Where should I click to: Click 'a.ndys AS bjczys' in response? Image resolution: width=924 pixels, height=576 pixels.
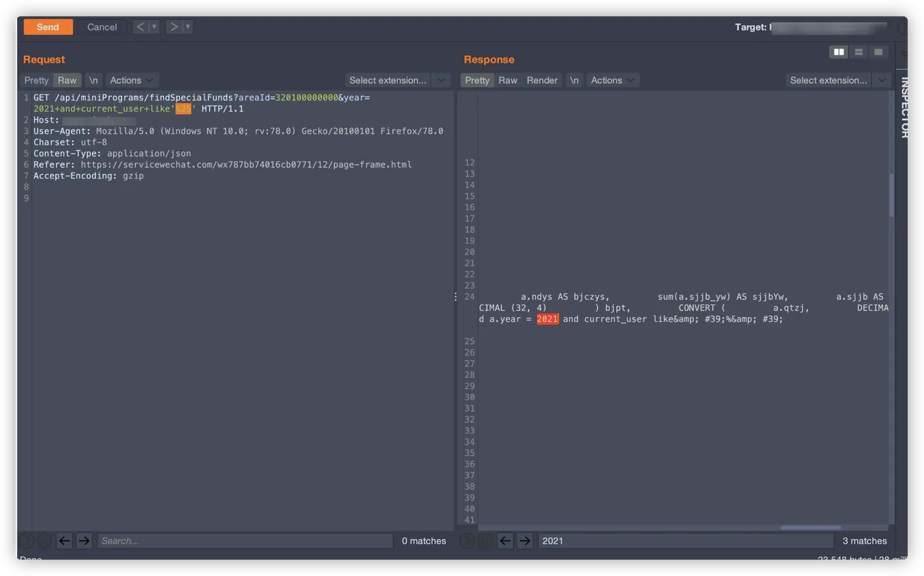565,297
